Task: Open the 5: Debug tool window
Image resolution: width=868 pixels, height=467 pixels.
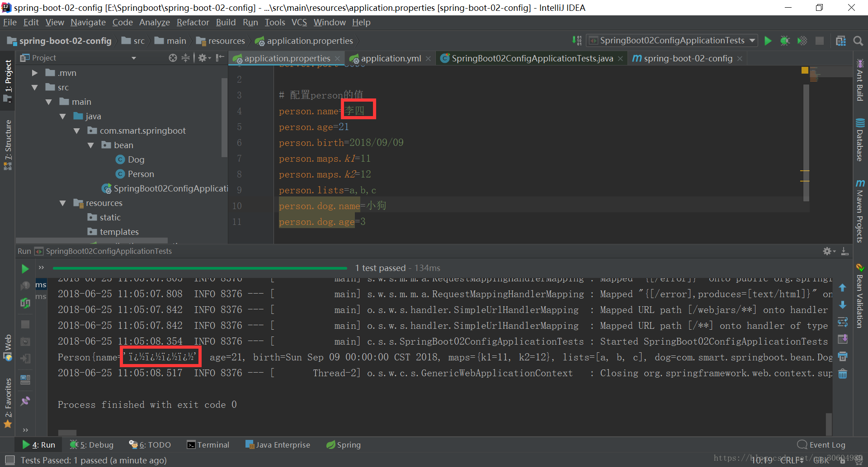Action: pos(92,445)
